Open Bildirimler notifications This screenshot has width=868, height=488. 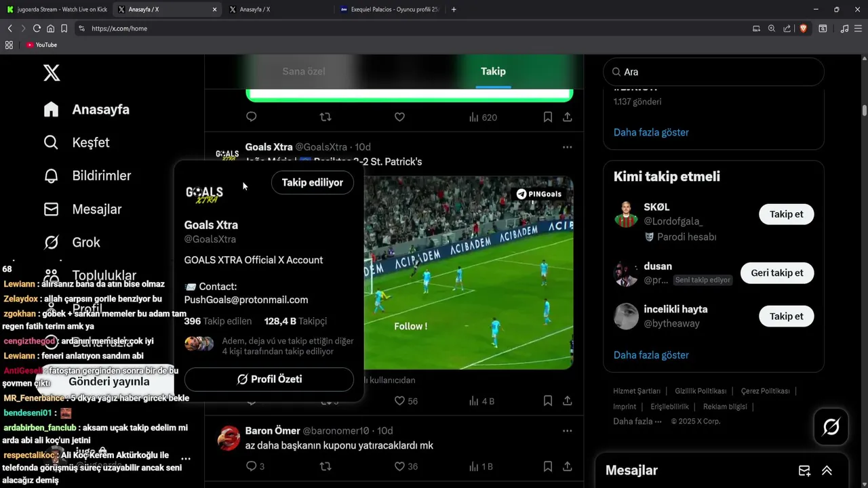point(87,176)
